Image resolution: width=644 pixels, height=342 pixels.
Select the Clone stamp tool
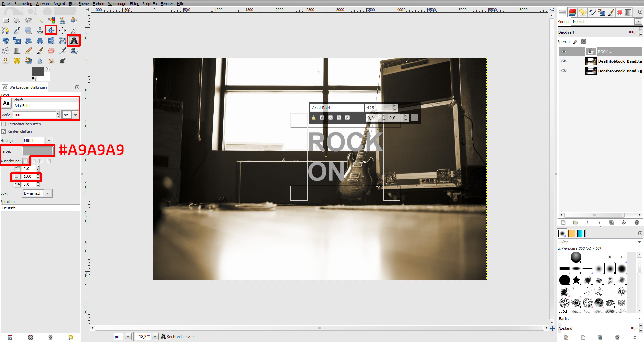coord(6,61)
